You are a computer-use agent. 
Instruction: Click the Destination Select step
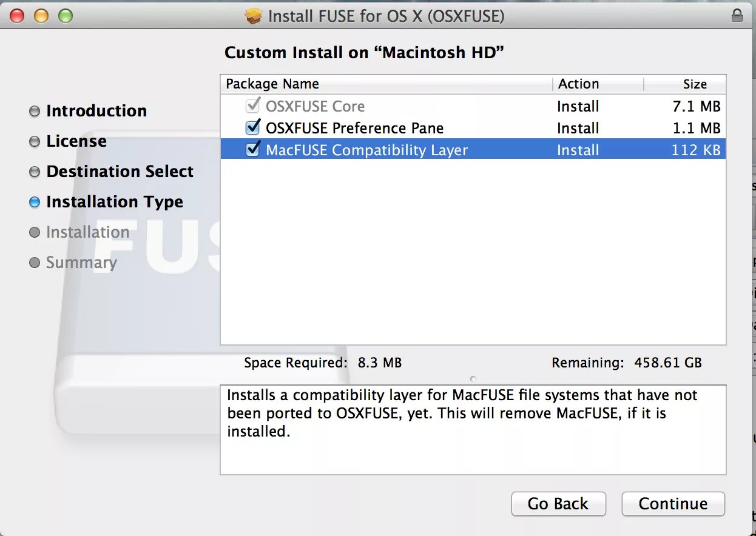pos(120,172)
